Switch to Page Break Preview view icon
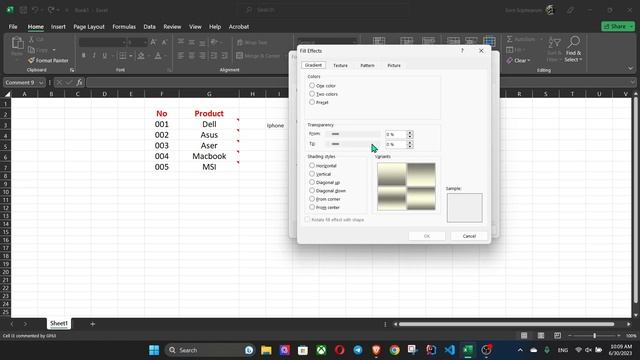This screenshot has height=360, width=640. point(557,336)
